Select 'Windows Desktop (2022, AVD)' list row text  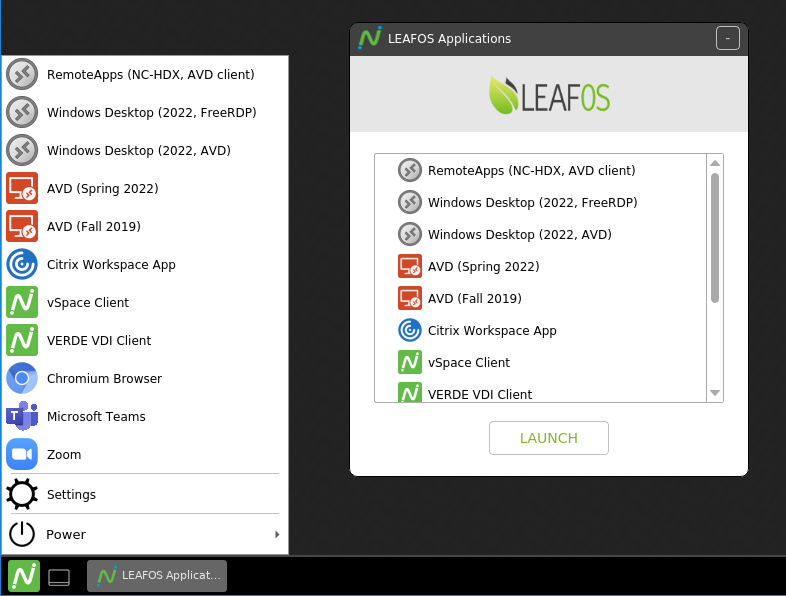click(520, 235)
